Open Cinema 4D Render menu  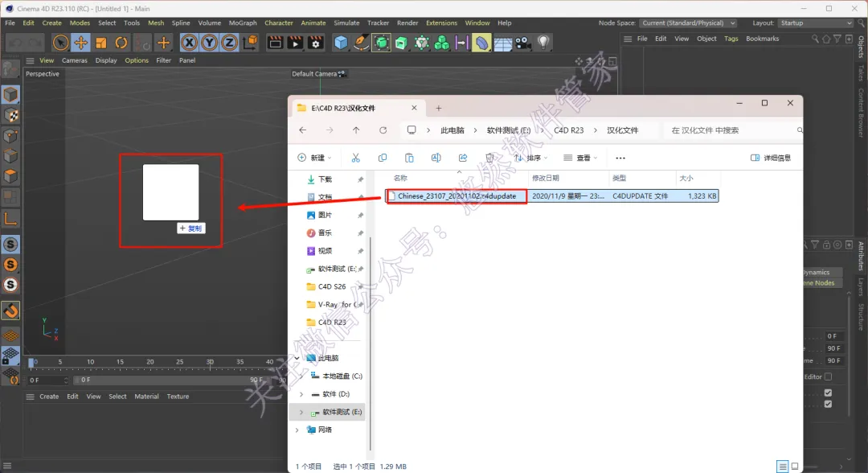click(x=407, y=23)
